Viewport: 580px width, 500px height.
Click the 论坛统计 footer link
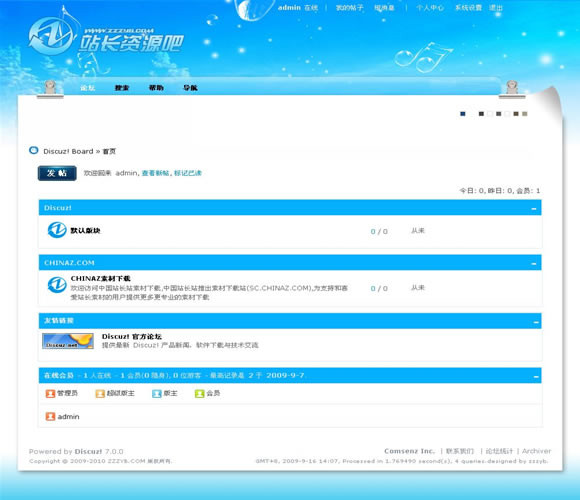(499, 451)
